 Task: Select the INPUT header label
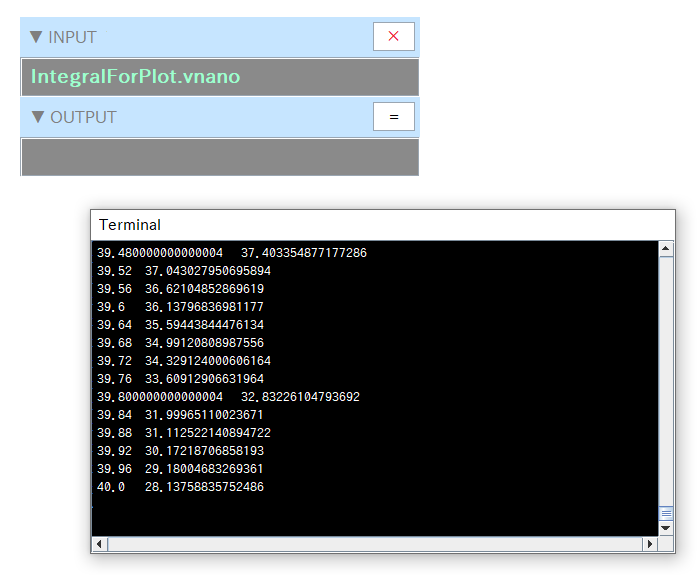(72, 37)
